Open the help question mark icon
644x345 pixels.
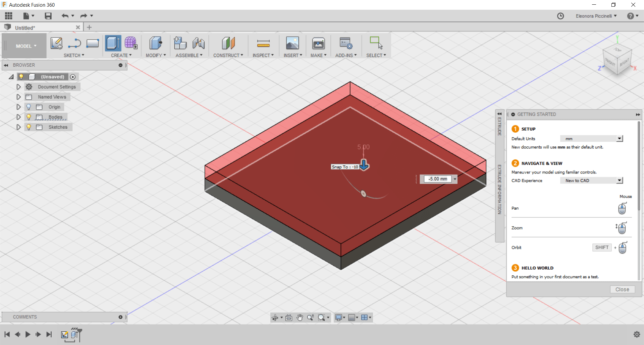coord(631,16)
